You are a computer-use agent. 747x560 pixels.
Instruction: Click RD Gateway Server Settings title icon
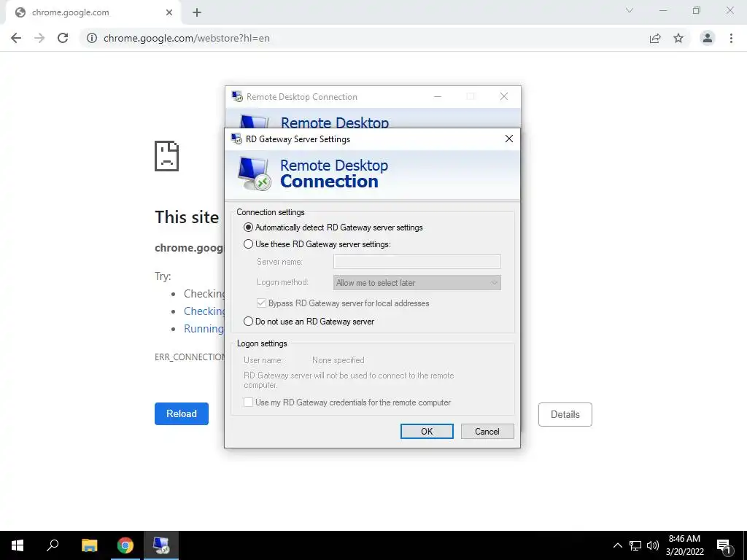(x=236, y=139)
